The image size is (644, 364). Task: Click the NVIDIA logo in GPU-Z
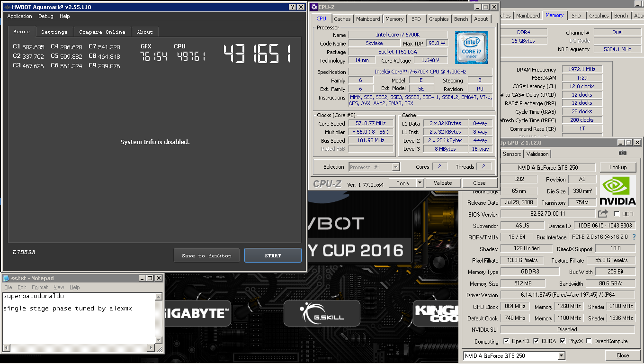tap(617, 191)
